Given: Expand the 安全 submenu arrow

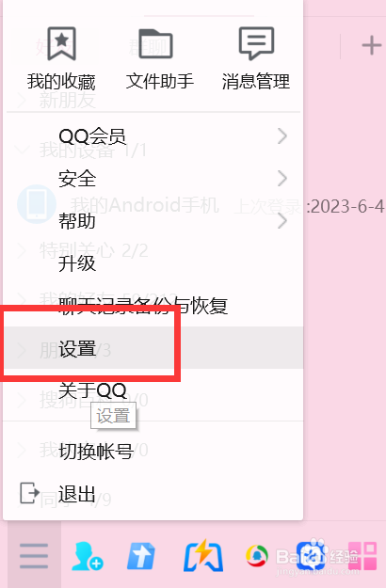Looking at the screenshot, I should pyautogui.click(x=282, y=178).
